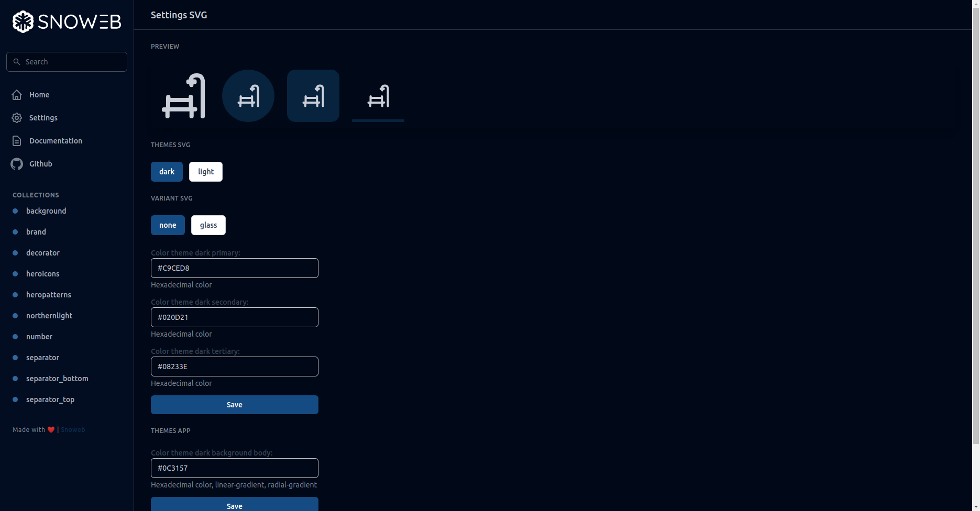
Task: Open the separator_bottom collection
Action: coord(57,378)
